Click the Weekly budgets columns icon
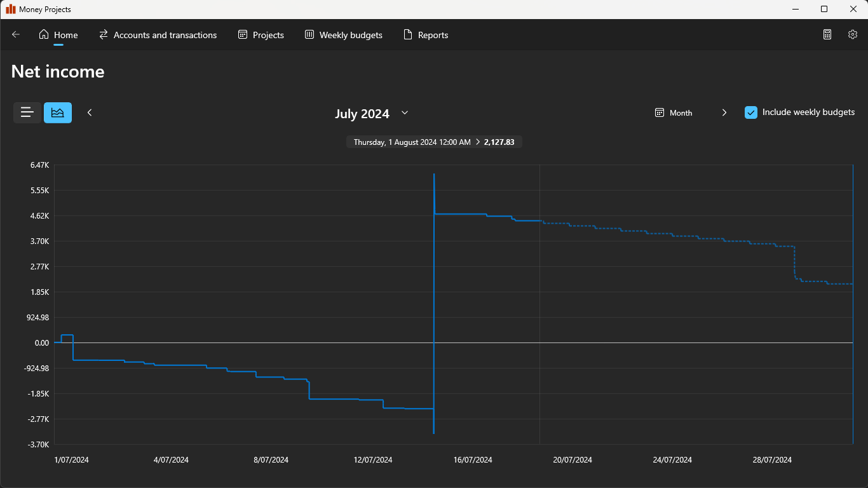 (309, 35)
